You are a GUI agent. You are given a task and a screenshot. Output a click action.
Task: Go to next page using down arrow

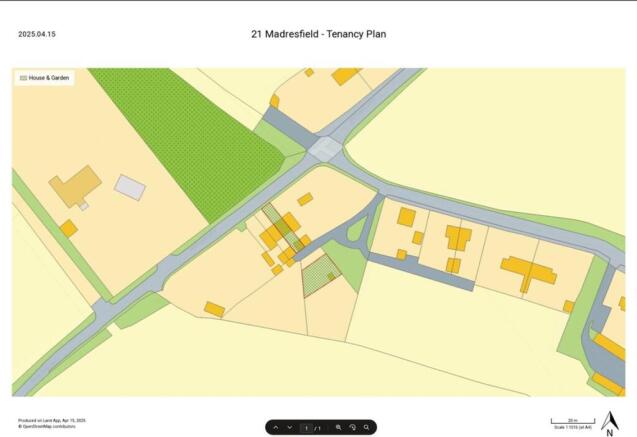tap(289, 427)
